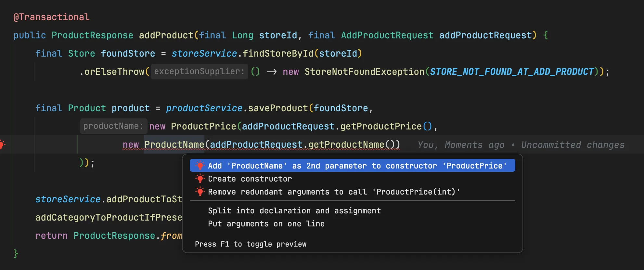Click the saveProduct method call
Image resolution: width=644 pixels, height=270 pixels.
(x=278, y=108)
